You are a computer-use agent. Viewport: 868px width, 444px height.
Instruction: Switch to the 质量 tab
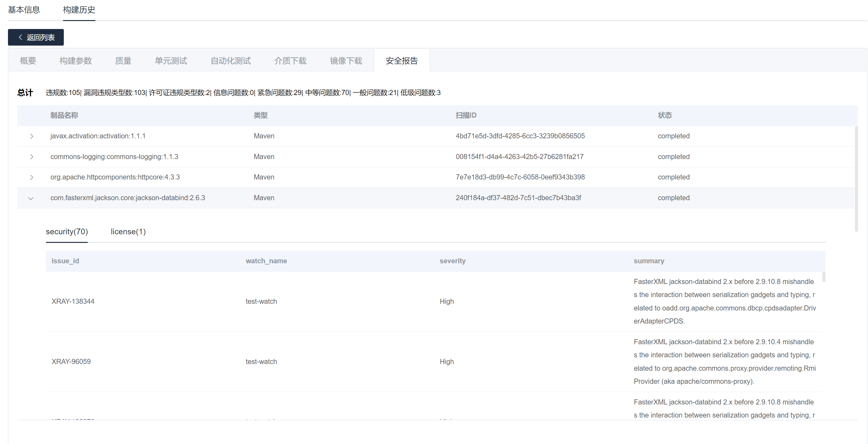tap(123, 61)
